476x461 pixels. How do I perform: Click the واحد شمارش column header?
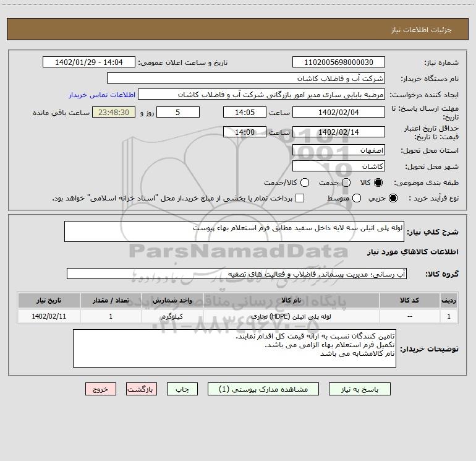172,300
